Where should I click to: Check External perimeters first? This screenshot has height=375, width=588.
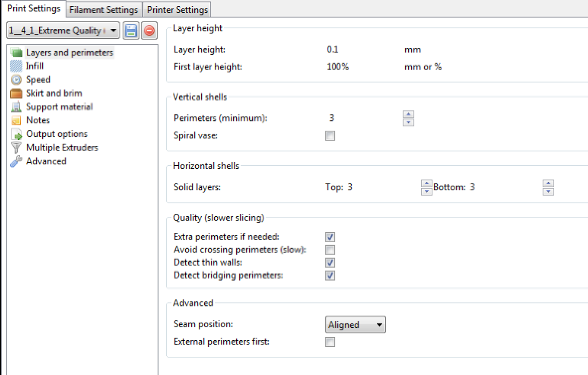click(x=330, y=342)
